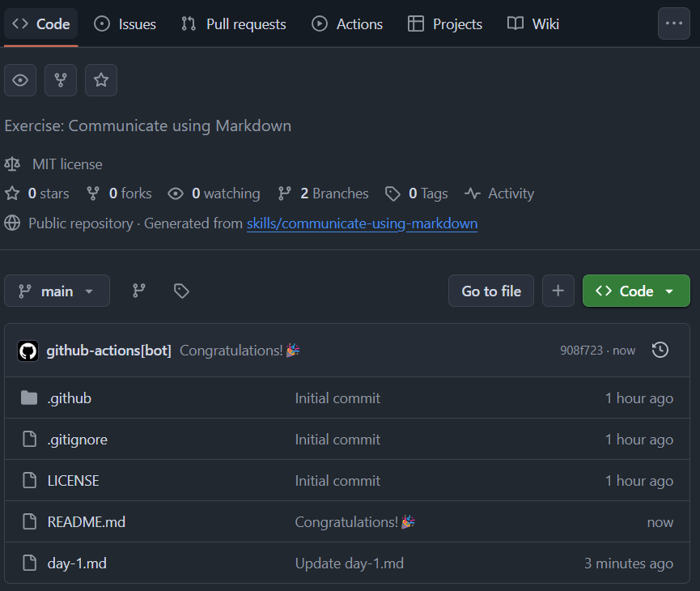Click the plus add file button
The width and height of the screenshot is (700, 591).
558,291
